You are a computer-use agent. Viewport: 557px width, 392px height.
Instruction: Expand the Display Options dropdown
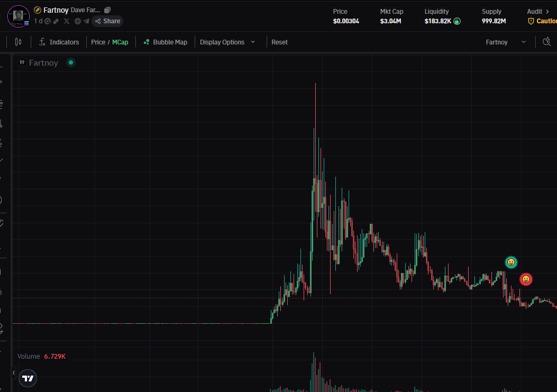coord(227,42)
